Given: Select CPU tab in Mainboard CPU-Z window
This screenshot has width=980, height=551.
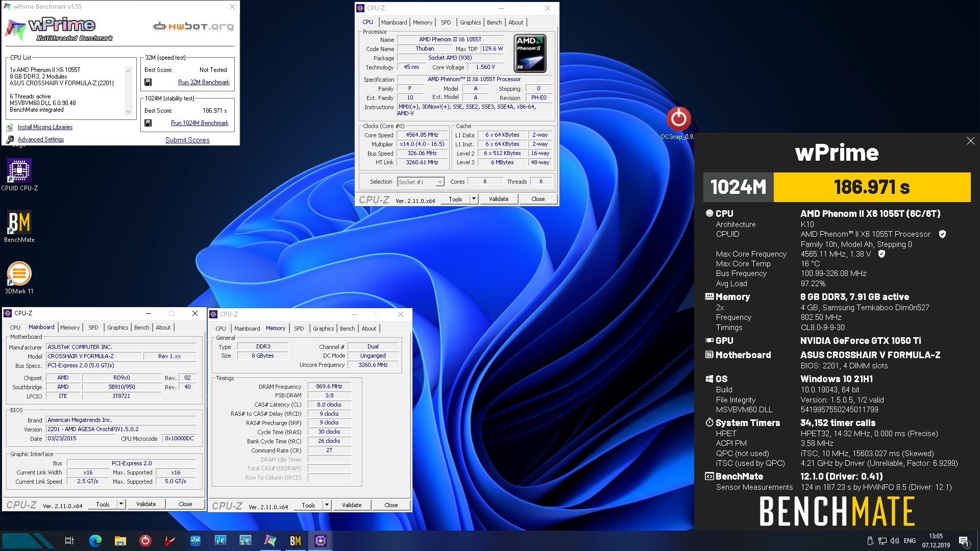Looking at the screenshot, I should [x=15, y=328].
